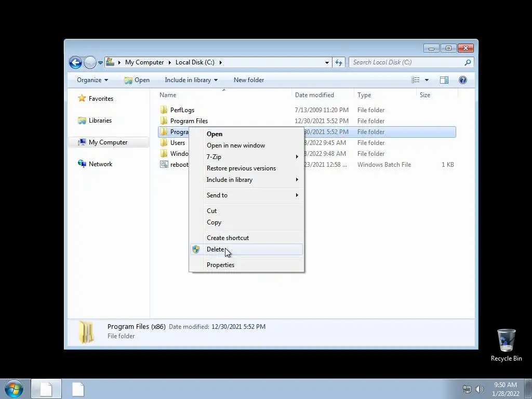The width and height of the screenshot is (532, 399).
Task: Choose Create shortcut in the context menu
Action: click(x=246, y=238)
